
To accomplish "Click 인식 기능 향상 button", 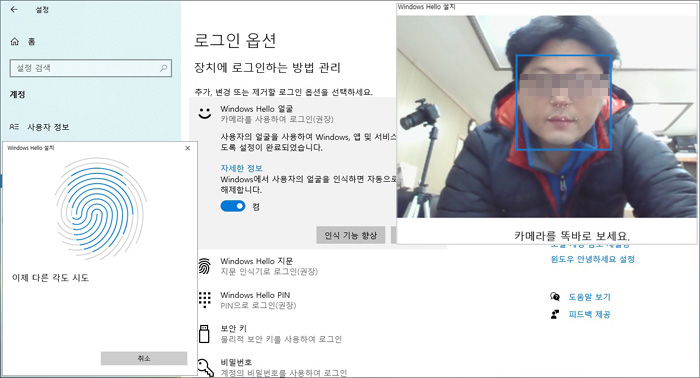I will coord(350,235).
